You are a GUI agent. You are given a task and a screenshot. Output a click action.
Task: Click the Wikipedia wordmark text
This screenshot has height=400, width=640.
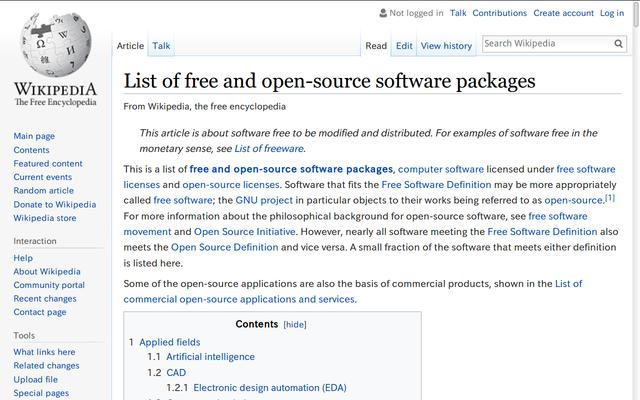pos(56,89)
